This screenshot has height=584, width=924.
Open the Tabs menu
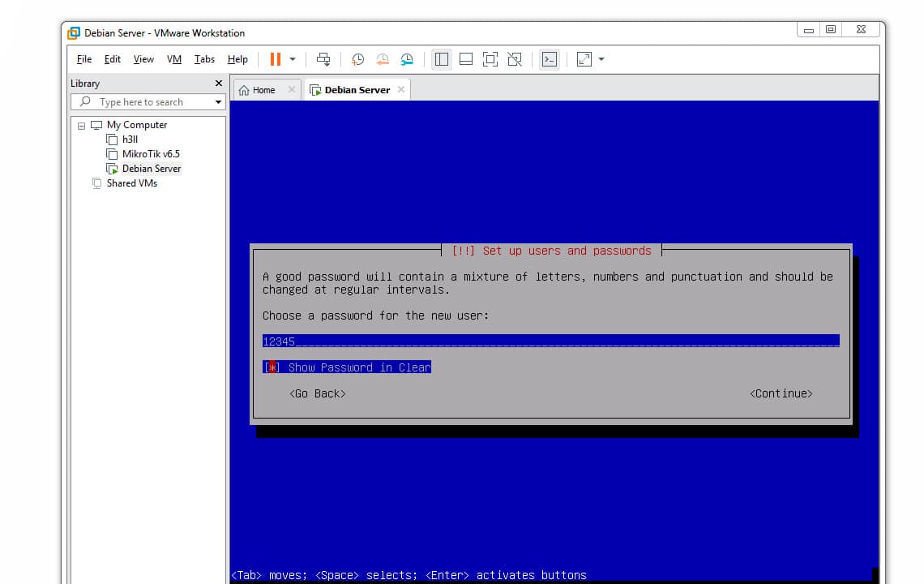(204, 59)
